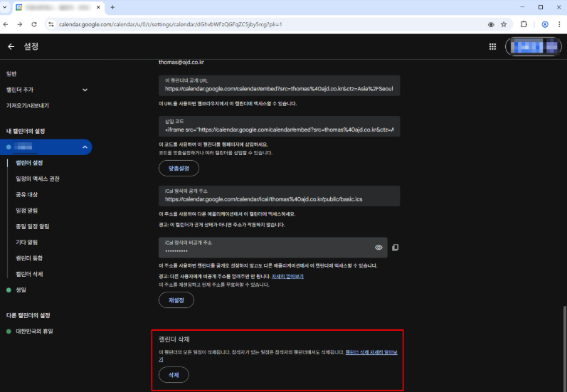Bookmark this page with the star icon
The image size is (567, 392).
[504, 24]
